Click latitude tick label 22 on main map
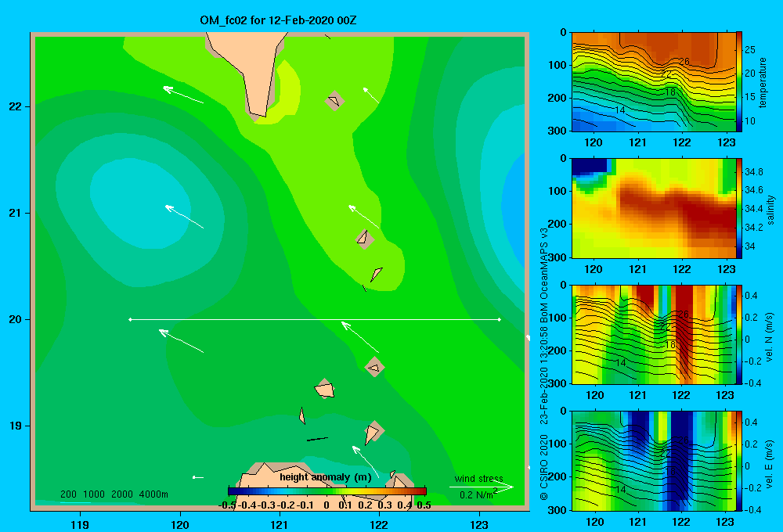783x532 pixels. [x=15, y=106]
